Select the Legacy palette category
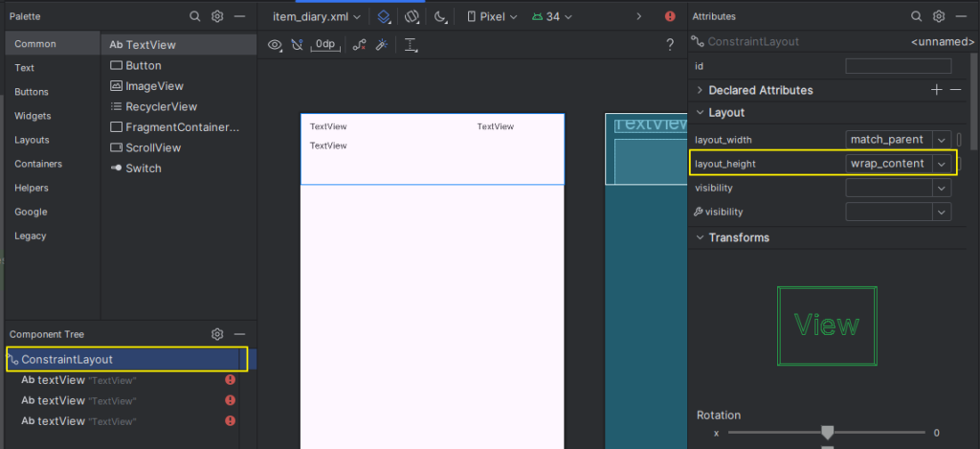Viewport: 980px width, 449px height. 54,236
